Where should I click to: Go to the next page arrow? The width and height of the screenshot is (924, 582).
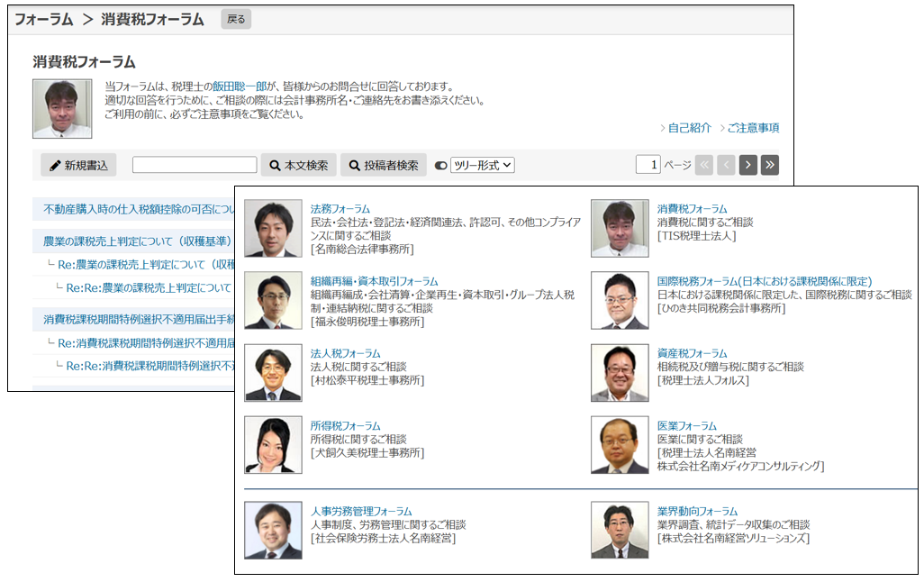point(747,165)
